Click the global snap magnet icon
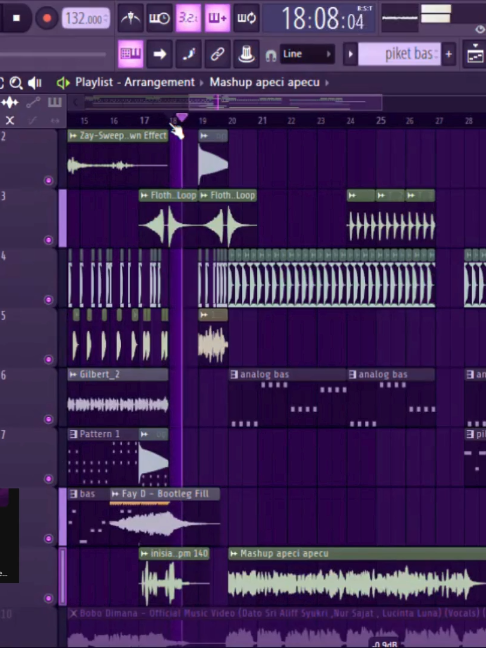 point(271,55)
